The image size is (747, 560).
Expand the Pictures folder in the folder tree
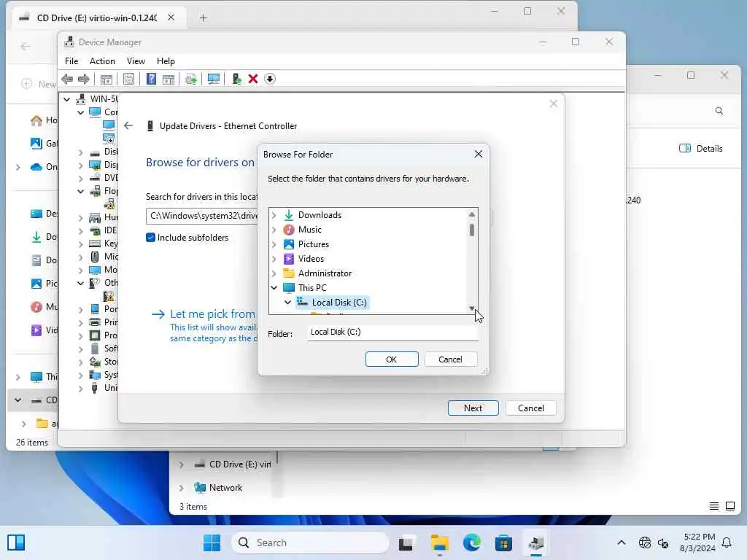coord(274,244)
